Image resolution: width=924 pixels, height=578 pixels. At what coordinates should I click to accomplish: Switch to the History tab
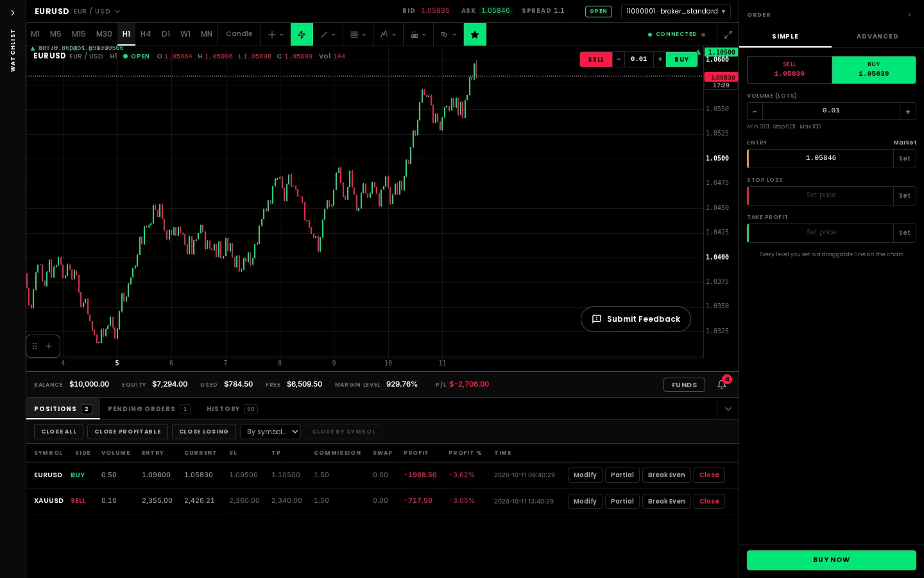click(232, 409)
